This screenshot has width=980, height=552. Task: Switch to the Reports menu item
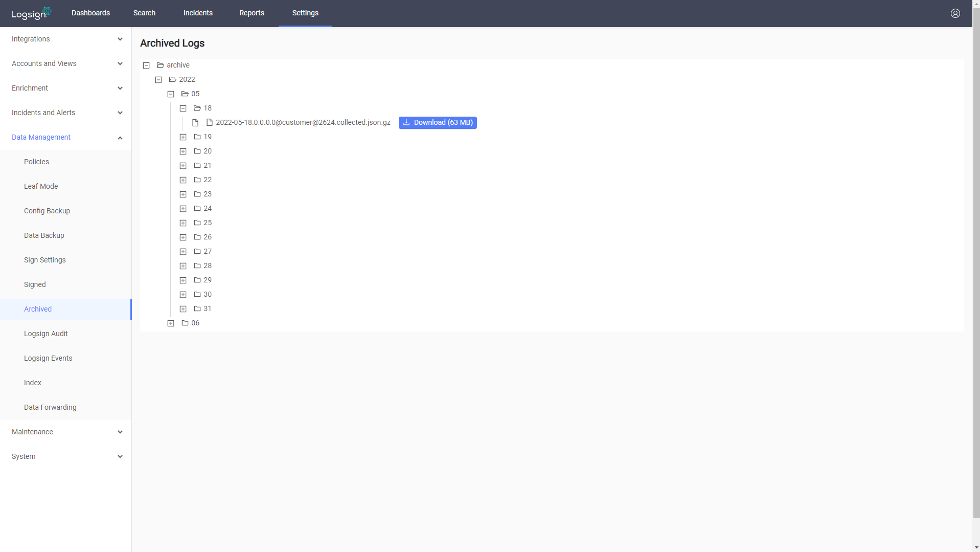tap(252, 13)
